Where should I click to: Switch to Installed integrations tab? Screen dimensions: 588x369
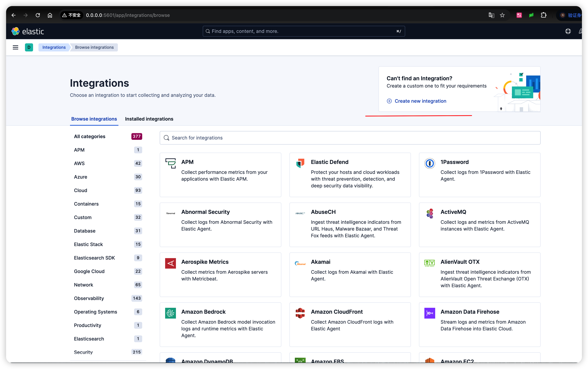pos(149,119)
